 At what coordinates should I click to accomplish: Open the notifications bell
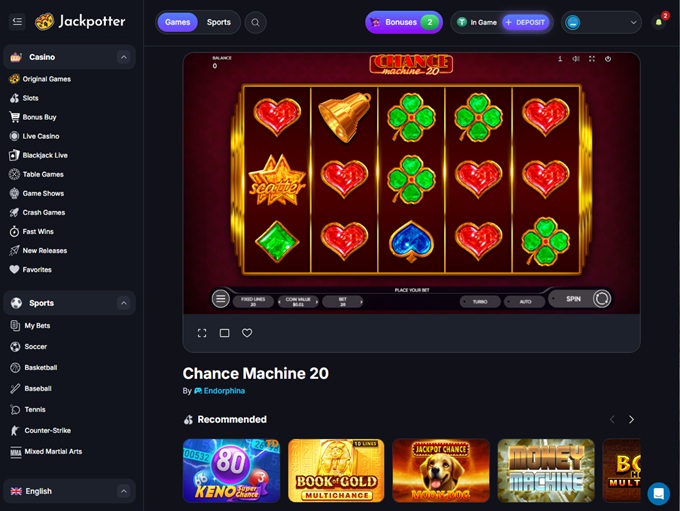tap(658, 23)
